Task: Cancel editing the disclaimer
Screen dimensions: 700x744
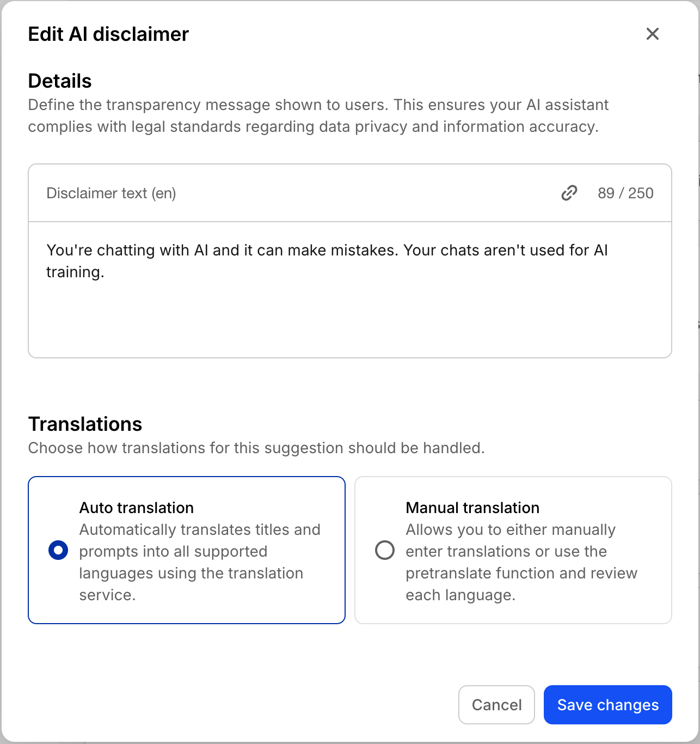Action: click(496, 705)
